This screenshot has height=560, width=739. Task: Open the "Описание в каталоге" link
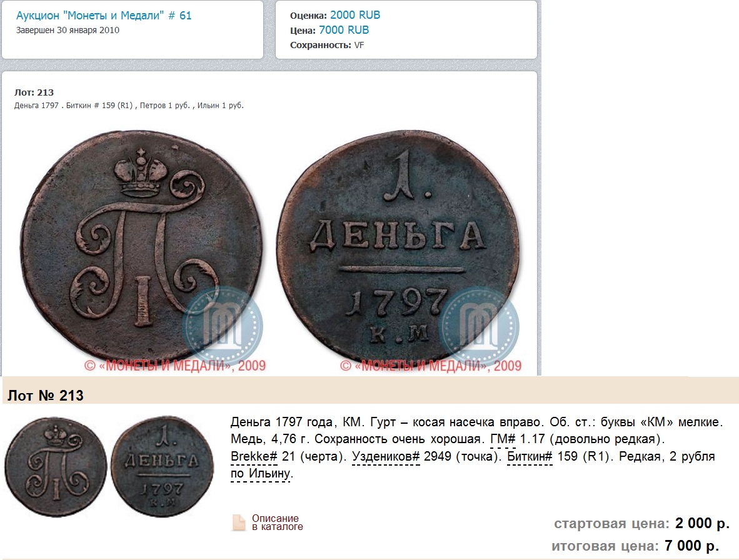click(277, 522)
